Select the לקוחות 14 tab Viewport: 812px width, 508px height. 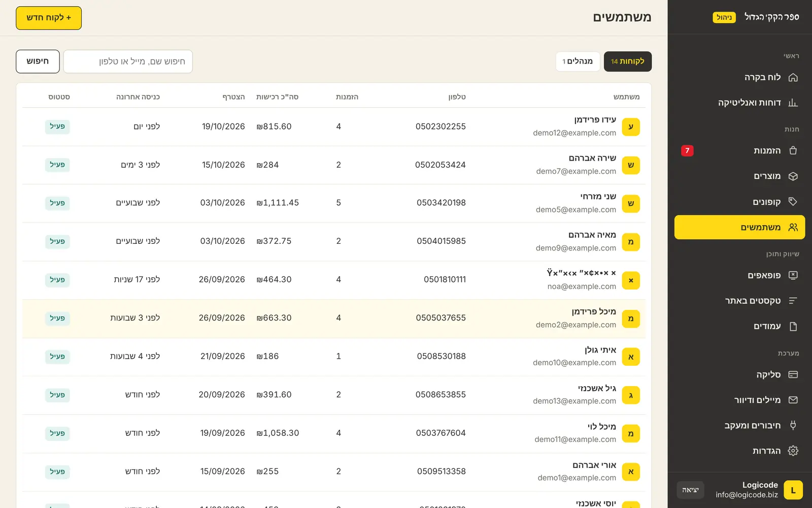tap(628, 61)
